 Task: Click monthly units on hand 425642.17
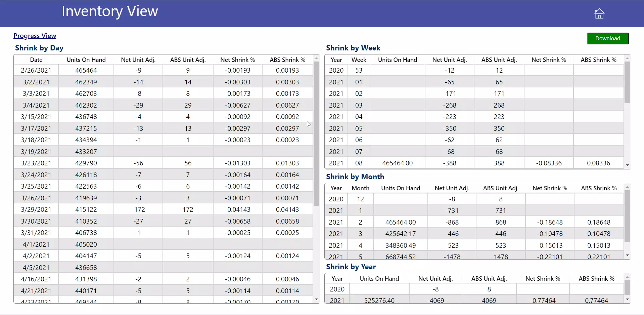pyautogui.click(x=401, y=234)
